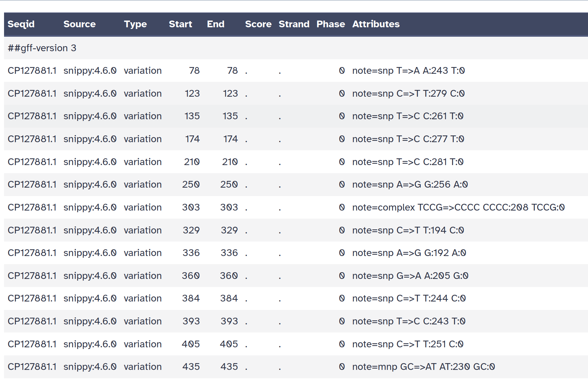Select the Attributes column header
Image resolution: width=588 pixels, height=381 pixels.
pyautogui.click(x=376, y=24)
